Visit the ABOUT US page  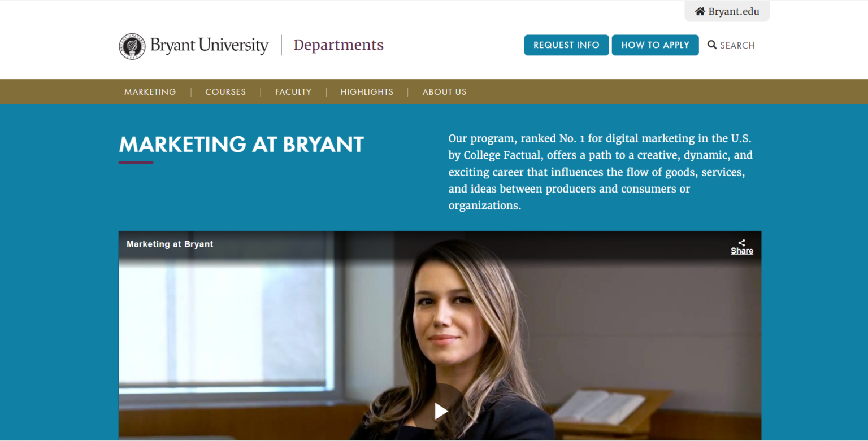(x=444, y=91)
